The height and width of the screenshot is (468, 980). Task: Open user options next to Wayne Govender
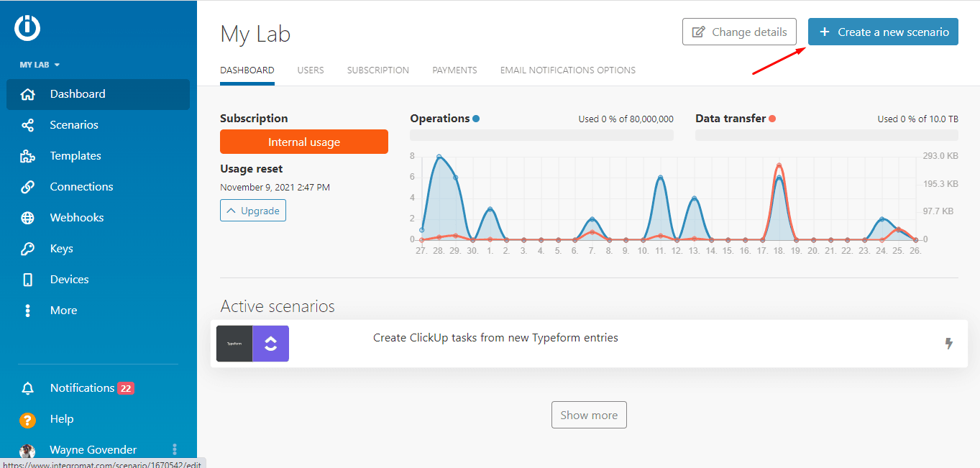click(175, 450)
